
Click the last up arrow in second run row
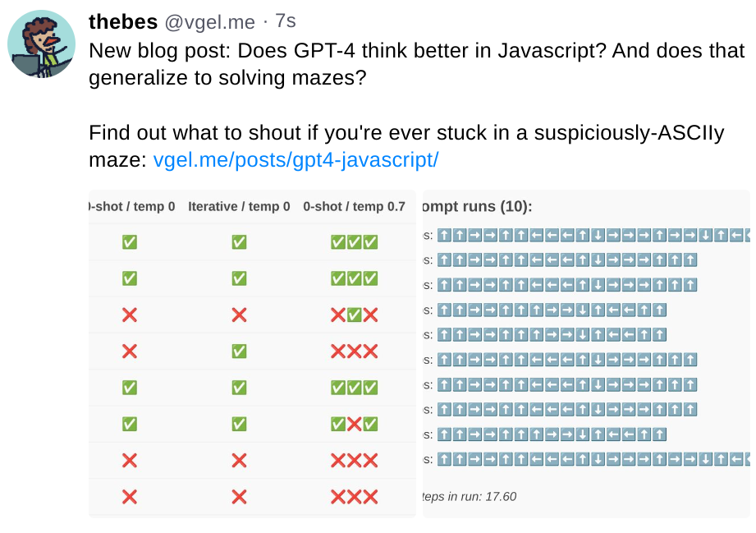tap(690, 260)
